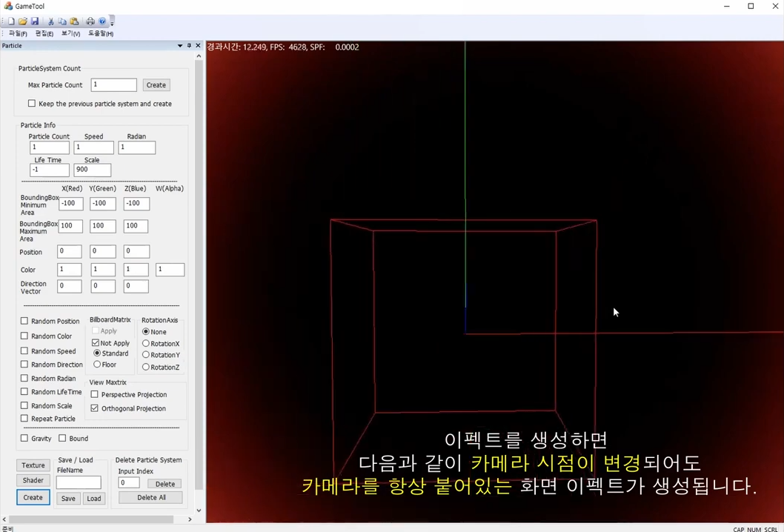Click the Delete All button
The image size is (784, 532).
point(151,497)
